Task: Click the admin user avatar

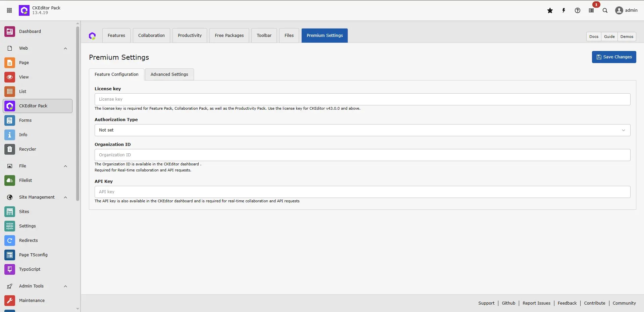Action: [x=619, y=10]
